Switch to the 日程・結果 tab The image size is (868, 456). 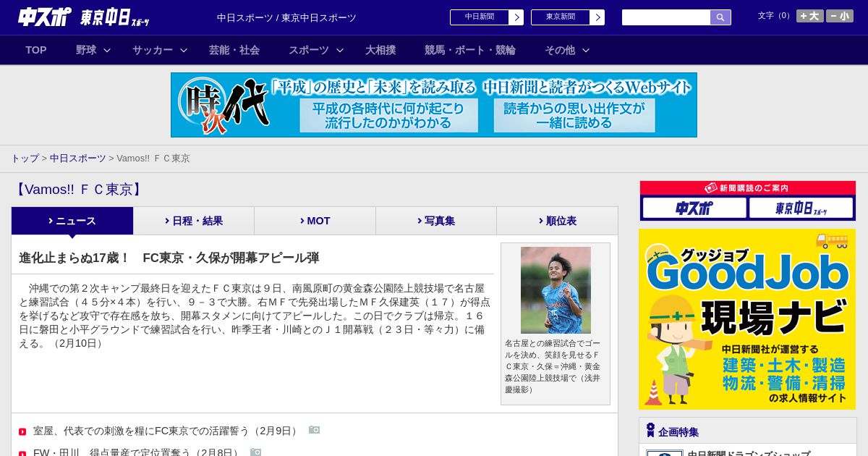[194, 221]
